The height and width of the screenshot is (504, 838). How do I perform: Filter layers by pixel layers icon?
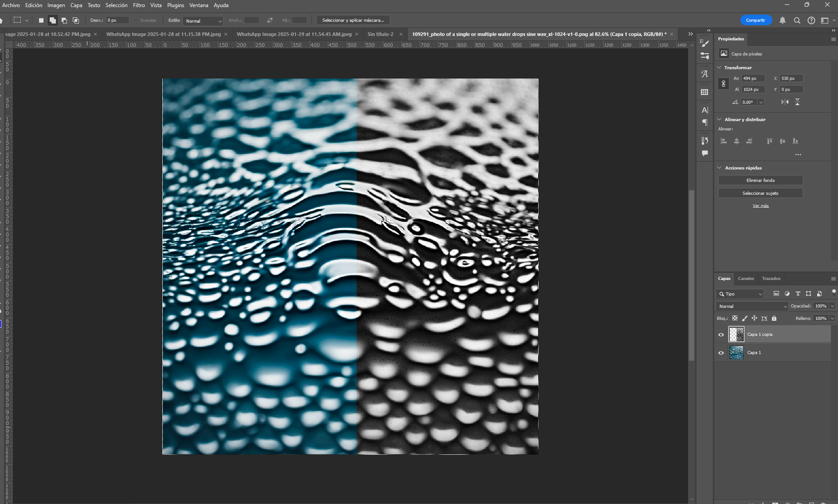pos(776,294)
